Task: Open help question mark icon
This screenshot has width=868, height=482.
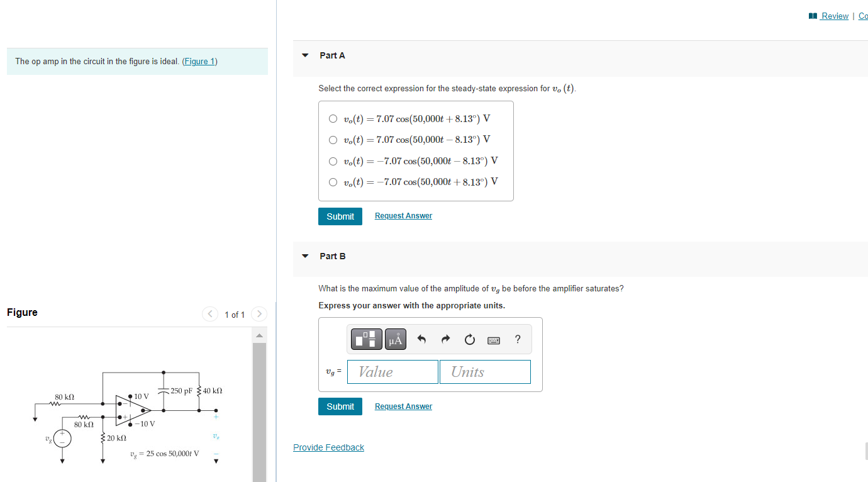Action: (518, 340)
